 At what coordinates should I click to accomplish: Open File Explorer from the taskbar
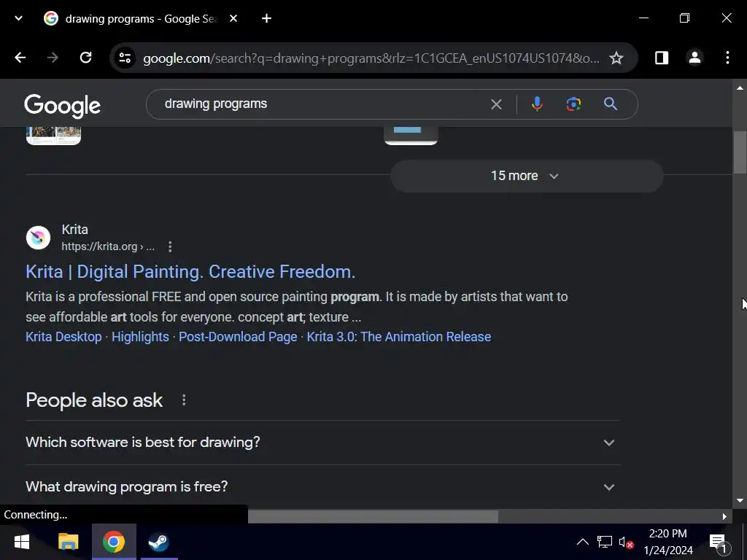tap(68, 542)
